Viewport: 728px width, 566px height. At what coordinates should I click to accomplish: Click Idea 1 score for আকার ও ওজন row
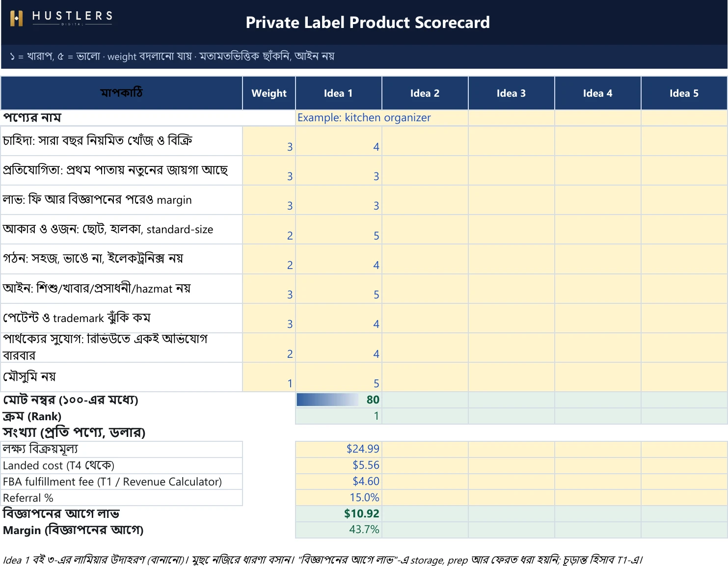click(x=339, y=229)
